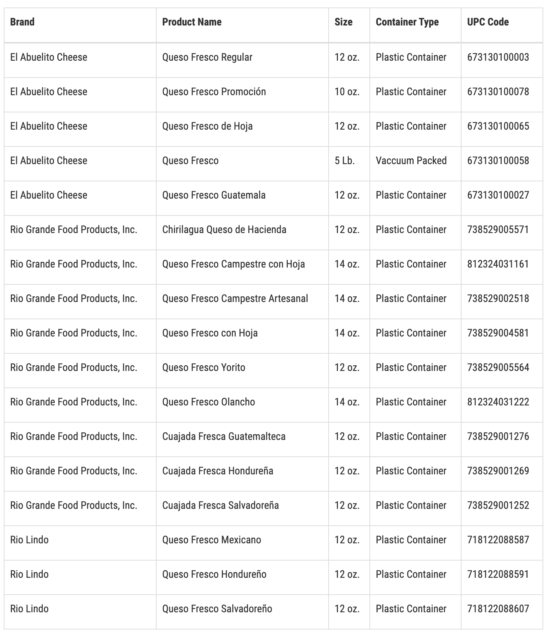Click UPC code 812324031222
The image size is (547, 640).
498,402
